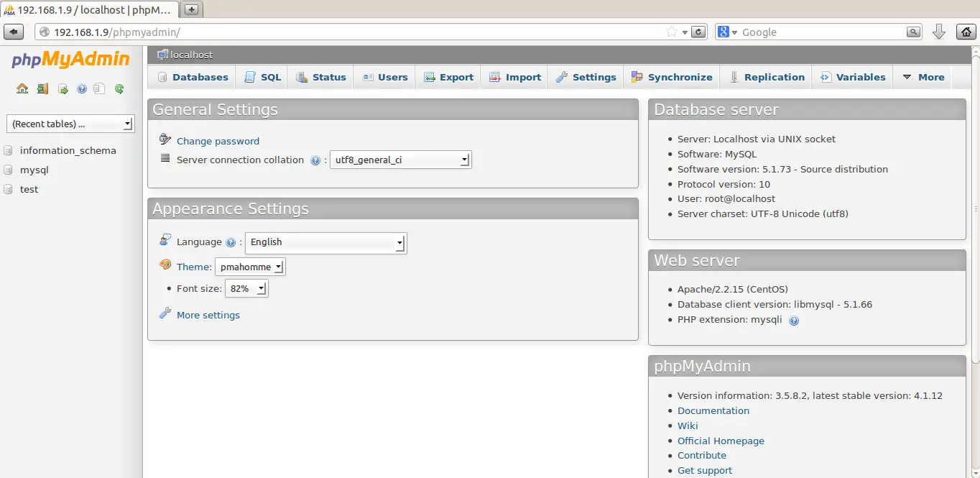Click the Theme link label
The image size is (980, 478).
click(x=194, y=267)
